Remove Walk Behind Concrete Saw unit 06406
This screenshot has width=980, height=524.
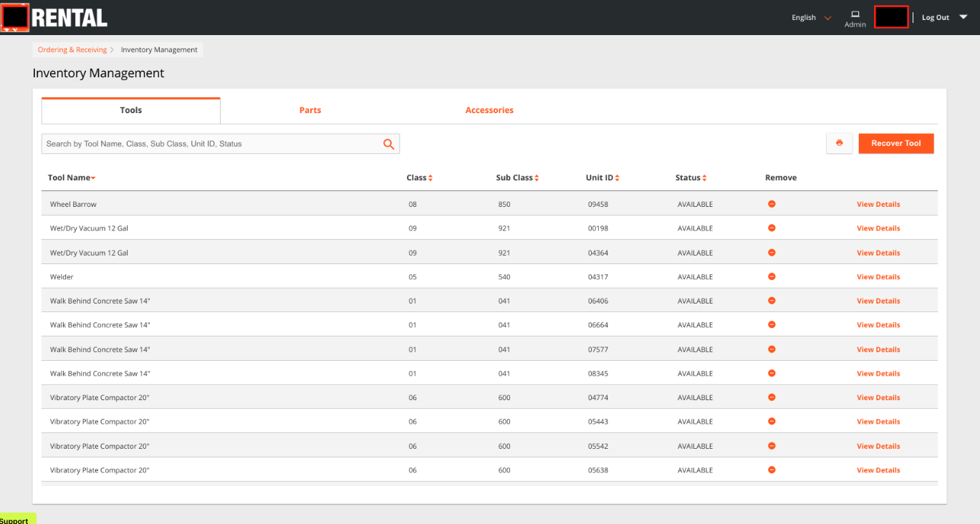tap(772, 301)
